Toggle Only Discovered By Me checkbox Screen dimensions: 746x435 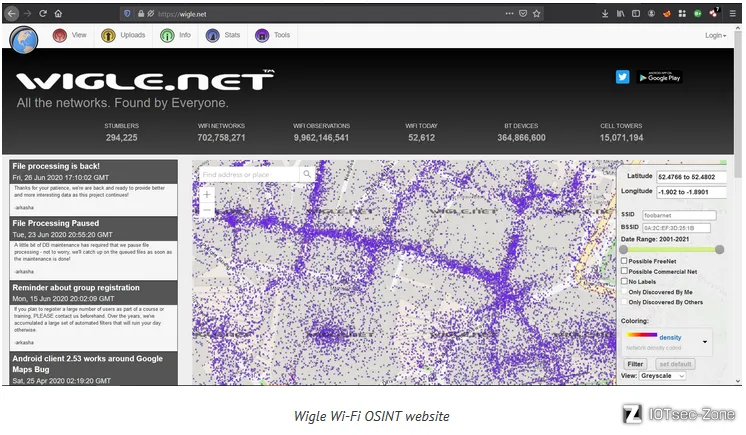[624, 291]
